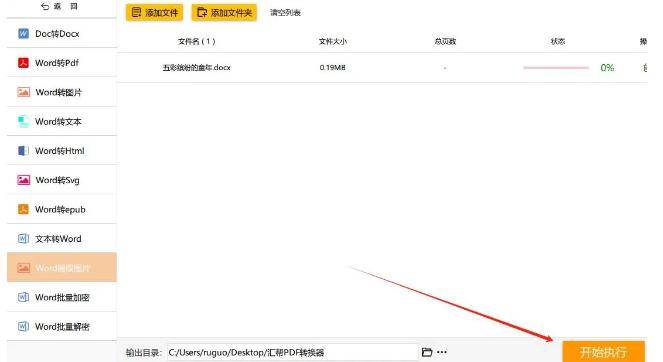Screen dimensions: 663x362
Task: Click 清空列表 to clear the list
Action: click(x=285, y=13)
